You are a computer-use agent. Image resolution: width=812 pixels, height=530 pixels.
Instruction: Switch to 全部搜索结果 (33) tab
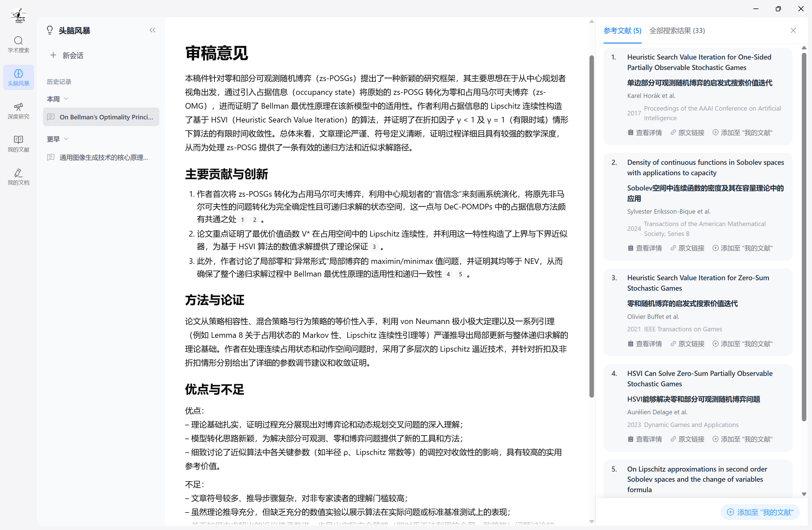pos(677,31)
